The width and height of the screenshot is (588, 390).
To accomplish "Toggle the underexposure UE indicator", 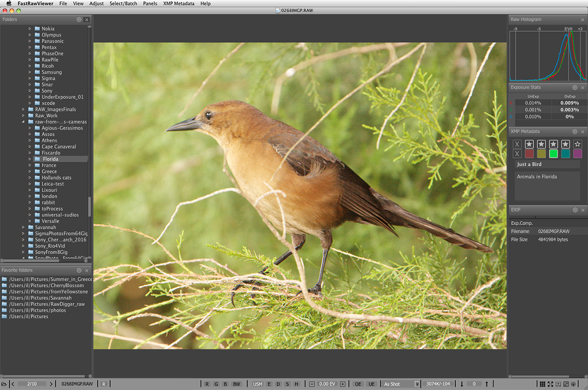I will [x=371, y=384].
